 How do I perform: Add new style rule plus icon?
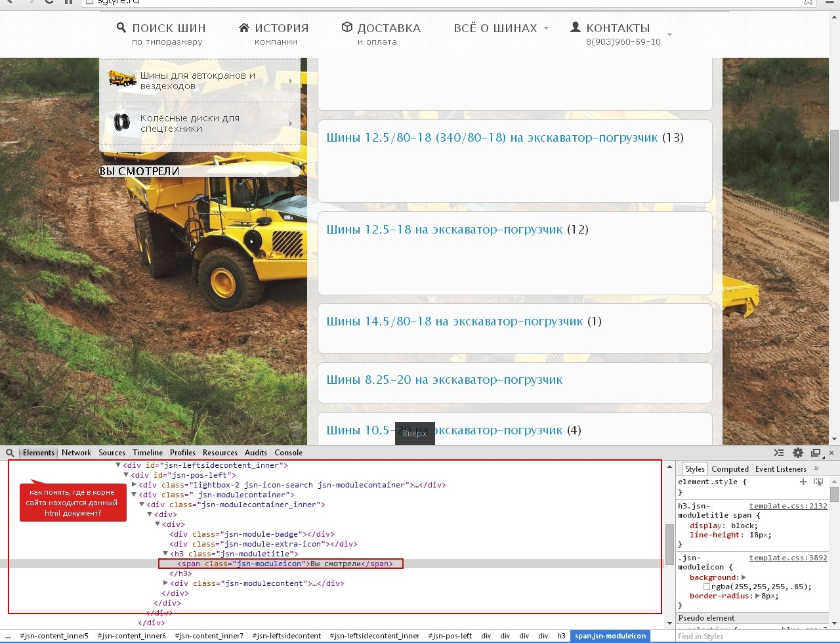[803, 482]
